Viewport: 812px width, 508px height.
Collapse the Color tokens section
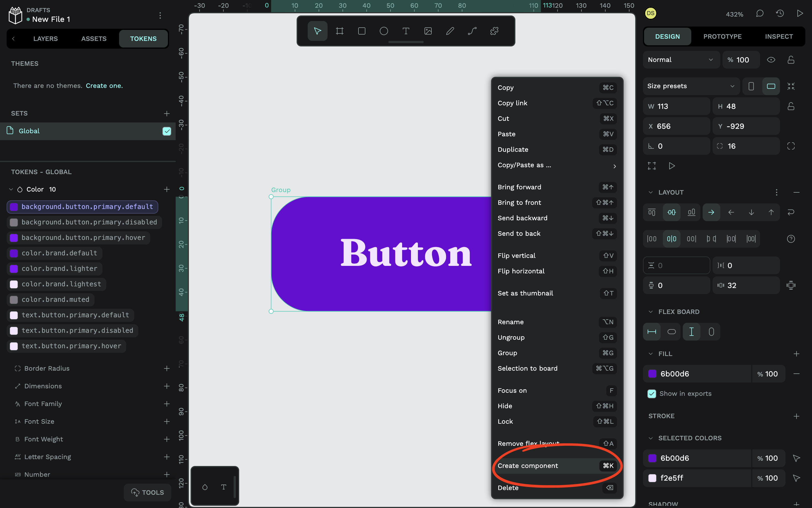[10, 189]
